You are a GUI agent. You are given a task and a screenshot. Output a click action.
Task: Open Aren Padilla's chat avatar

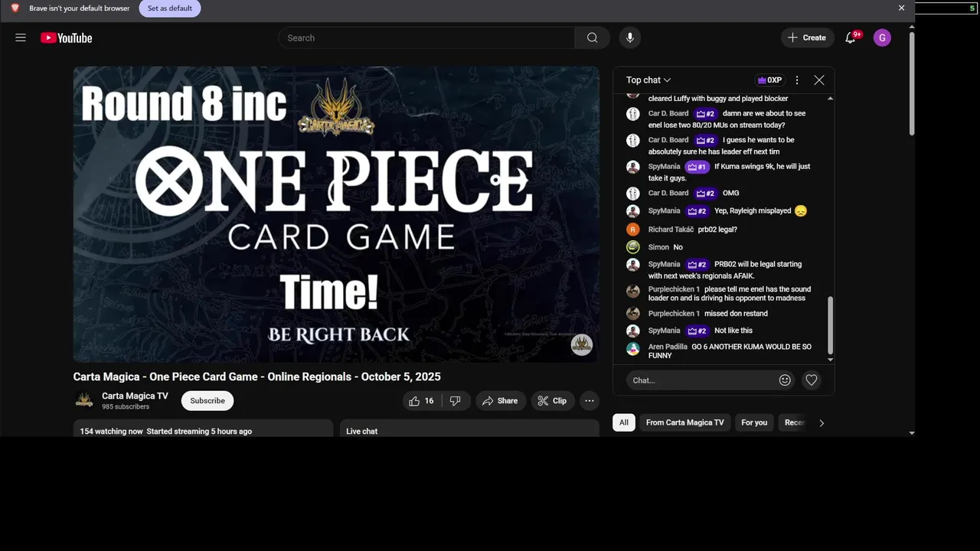[633, 348]
